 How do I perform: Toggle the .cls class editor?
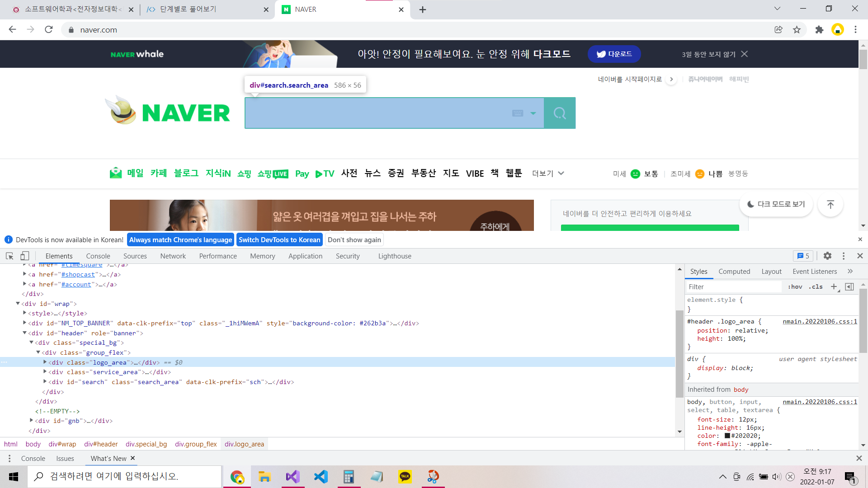(816, 286)
